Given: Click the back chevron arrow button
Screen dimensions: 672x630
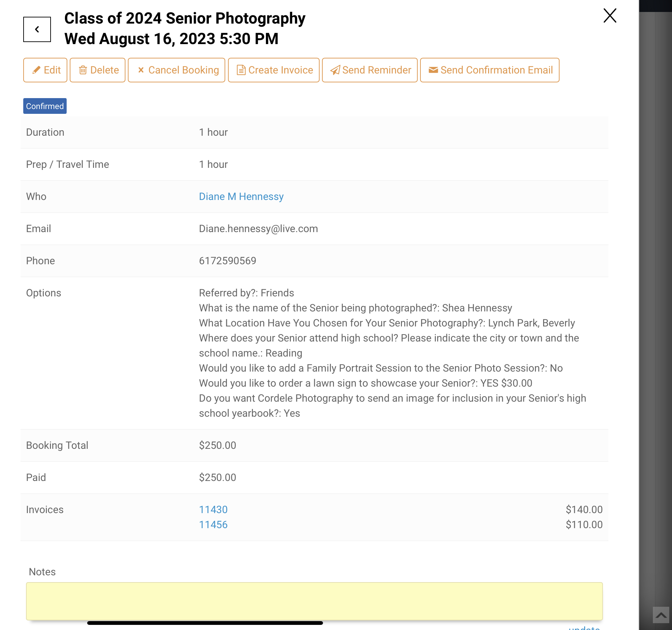Looking at the screenshot, I should [x=37, y=29].
